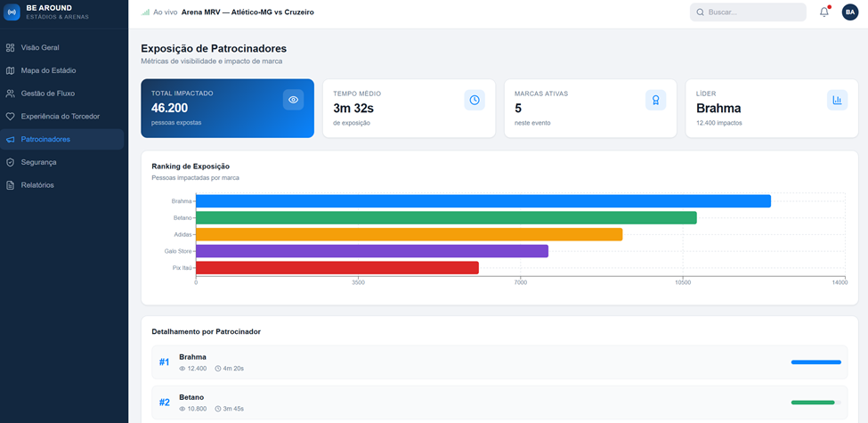This screenshot has height=423, width=868.
Task: Open Relatórios from the sidebar
Action: coord(62,185)
